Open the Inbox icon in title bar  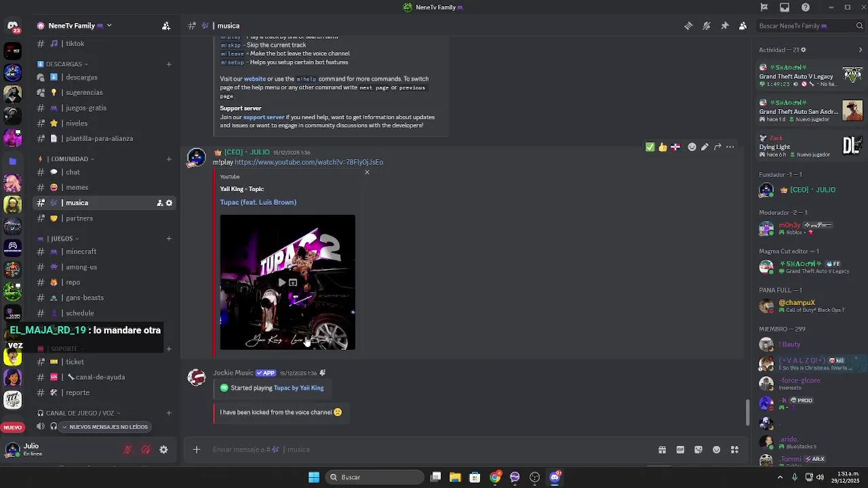point(785,7)
